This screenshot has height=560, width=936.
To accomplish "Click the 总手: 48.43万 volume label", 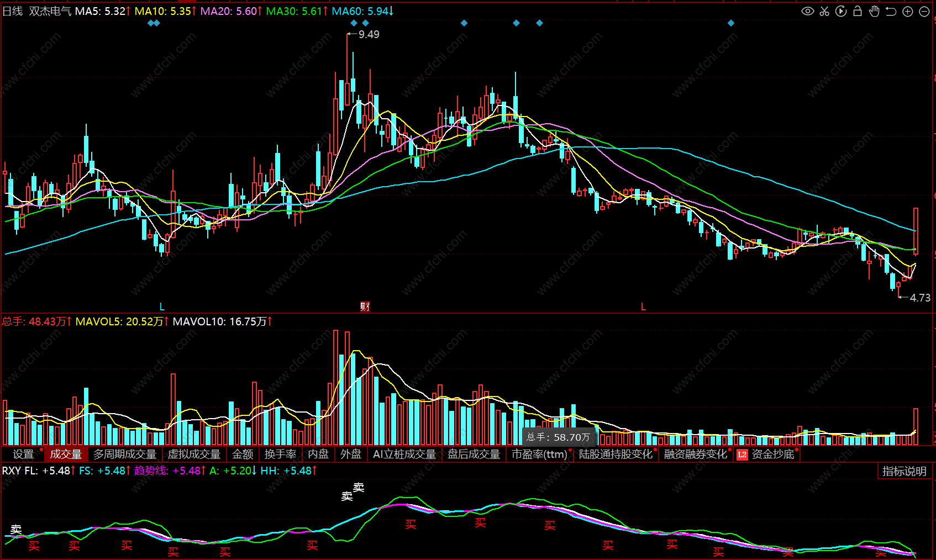I will [x=37, y=321].
